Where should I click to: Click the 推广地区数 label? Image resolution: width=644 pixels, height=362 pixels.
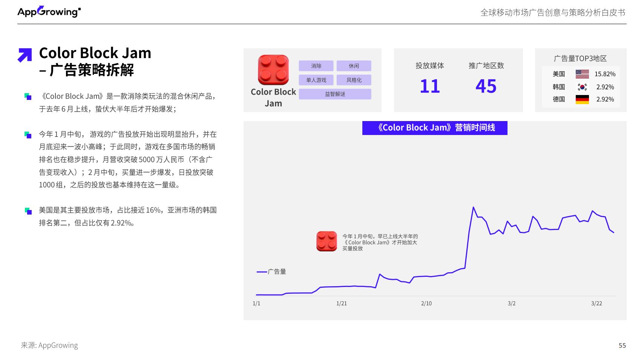pyautogui.click(x=486, y=66)
